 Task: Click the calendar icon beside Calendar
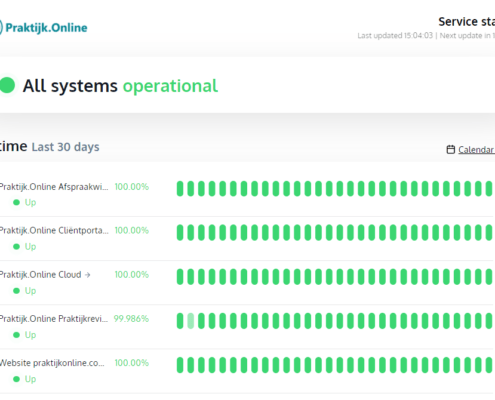coord(451,149)
